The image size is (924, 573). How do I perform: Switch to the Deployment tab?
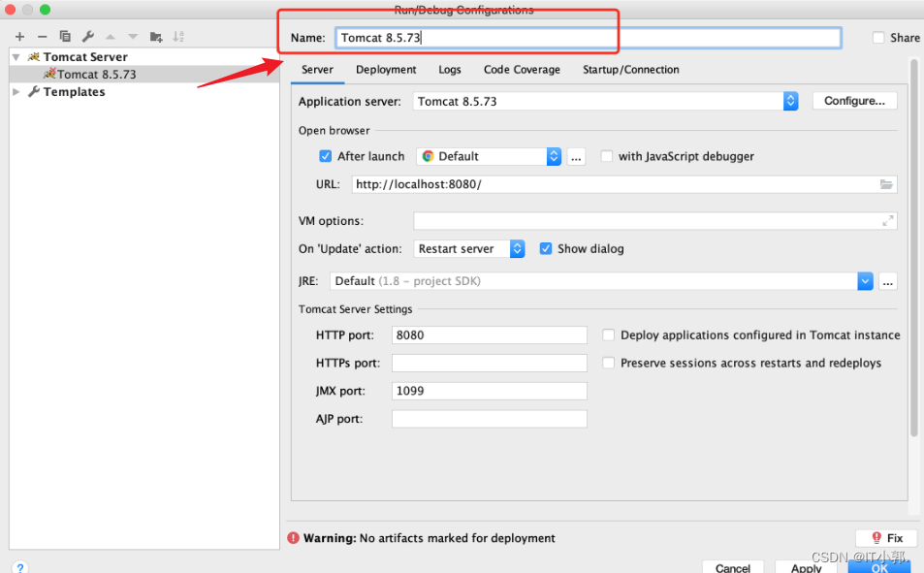click(x=386, y=70)
